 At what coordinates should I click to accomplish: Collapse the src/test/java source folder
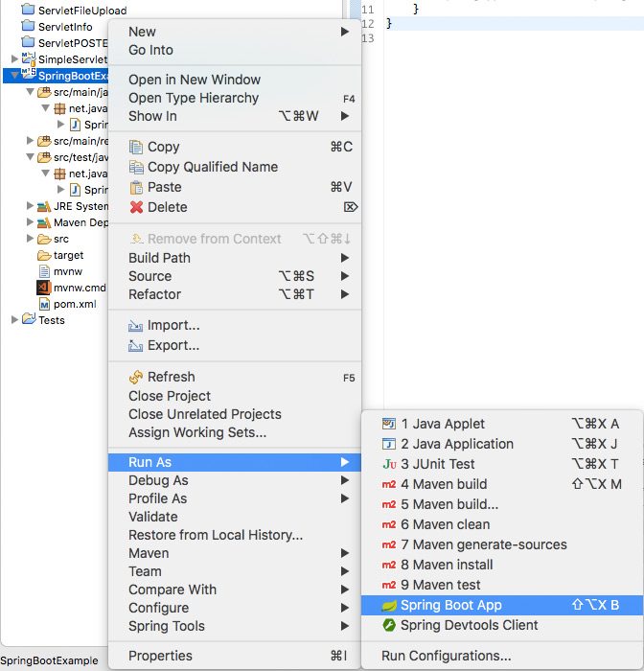pos(30,157)
